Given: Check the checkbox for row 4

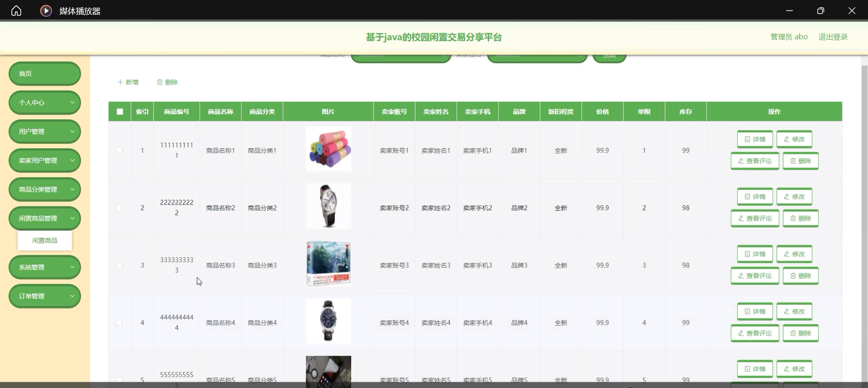Looking at the screenshot, I should 119,323.
